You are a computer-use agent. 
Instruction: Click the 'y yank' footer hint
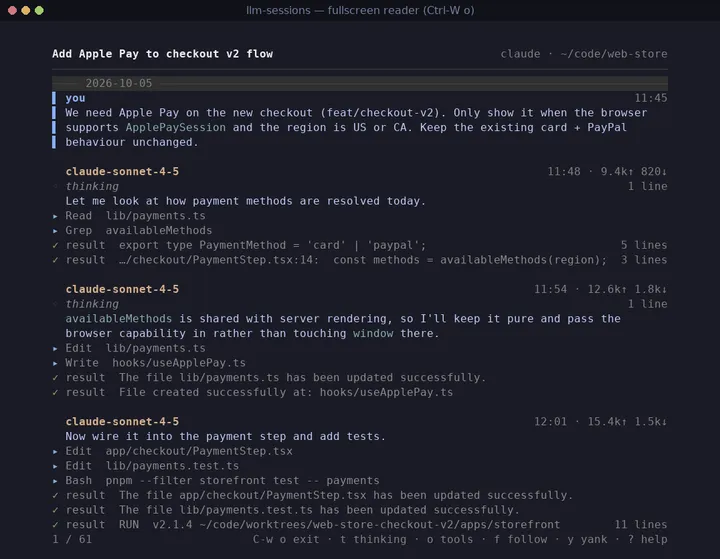(x=587, y=539)
